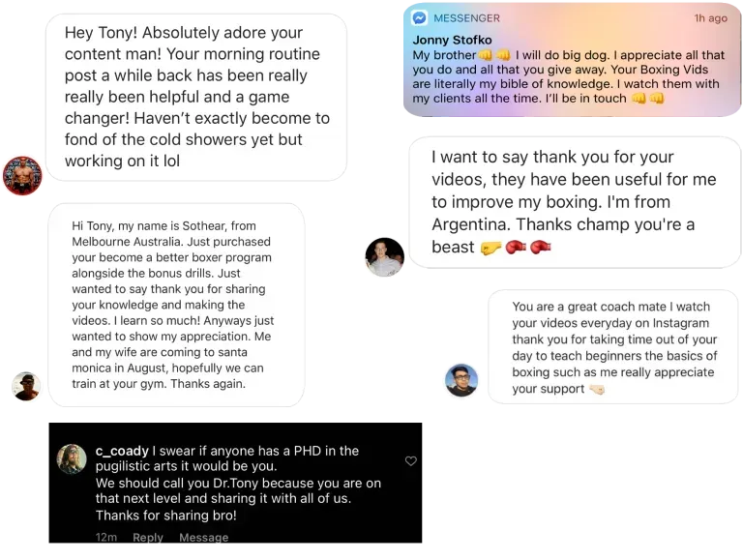Like c_coady's comment with the heart

click(x=411, y=461)
